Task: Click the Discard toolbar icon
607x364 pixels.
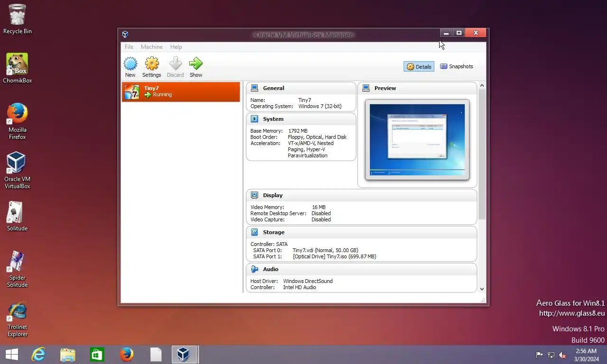Action: 175,64
